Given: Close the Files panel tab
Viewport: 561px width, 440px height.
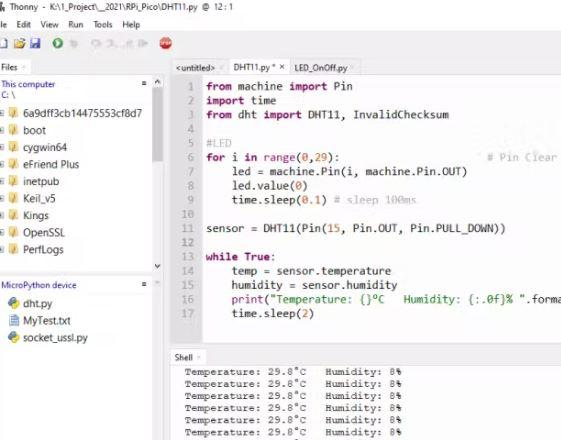Looking at the screenshot, I should tap(24, 67).
